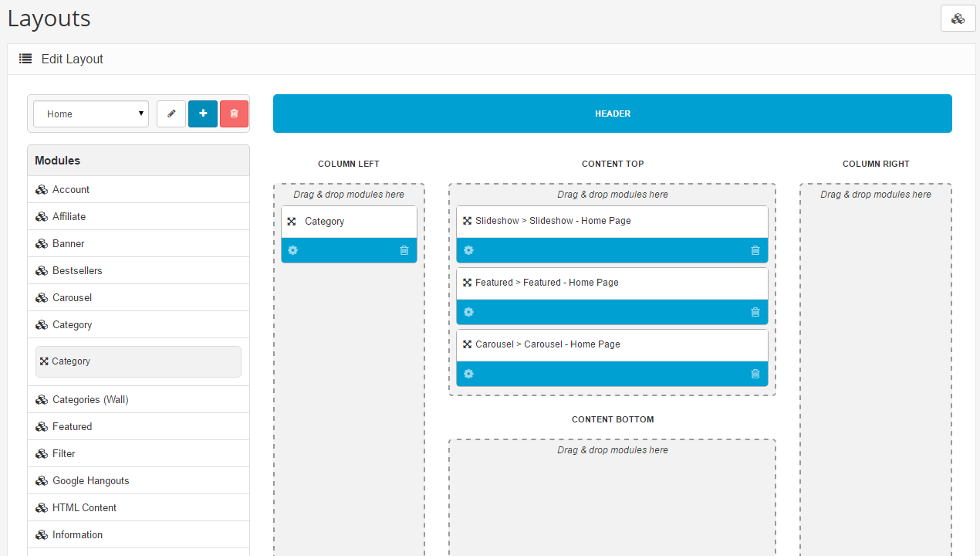Delete the Category module in Column Left

pyautogui.click(x=404, y=249)
